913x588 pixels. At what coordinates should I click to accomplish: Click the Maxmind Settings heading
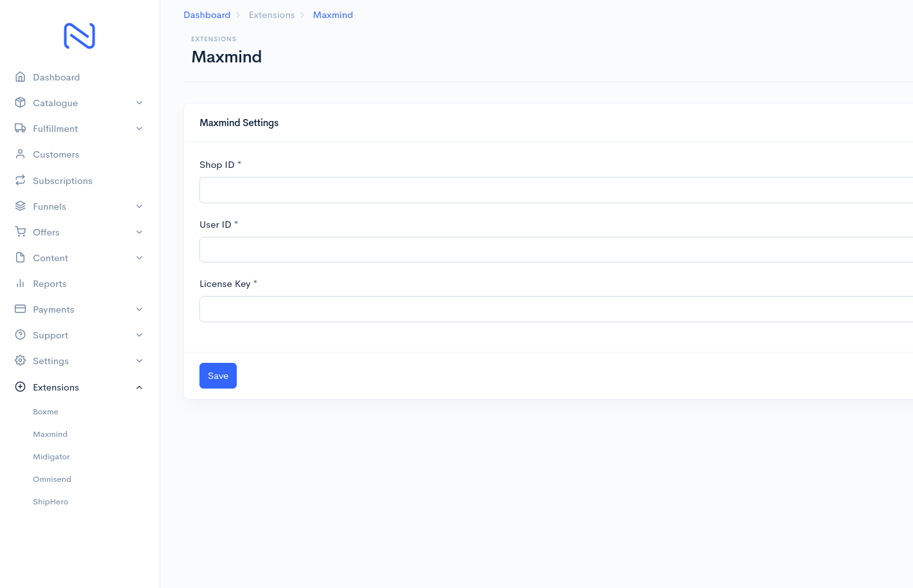(x=239, y=123)
